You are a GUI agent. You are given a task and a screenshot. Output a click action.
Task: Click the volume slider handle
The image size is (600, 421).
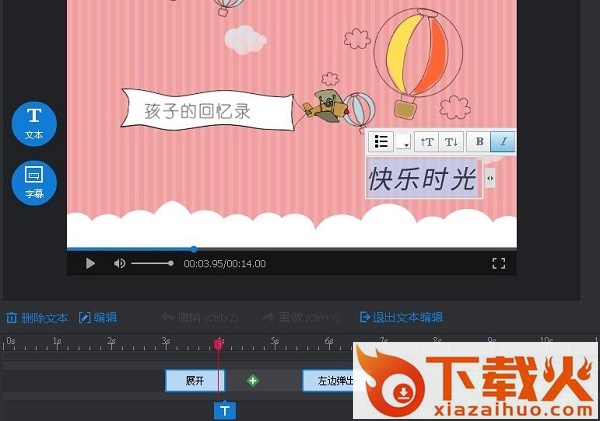click(x=171, y=263)
